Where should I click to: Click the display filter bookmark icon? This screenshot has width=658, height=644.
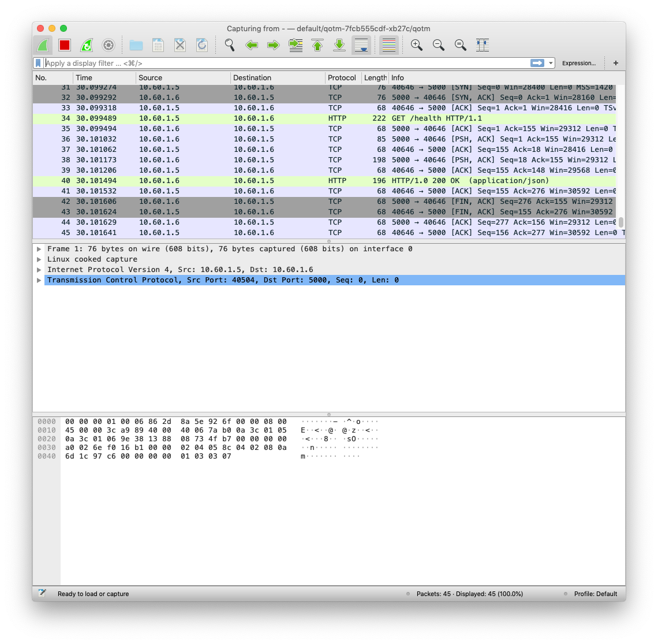[38, 63]
